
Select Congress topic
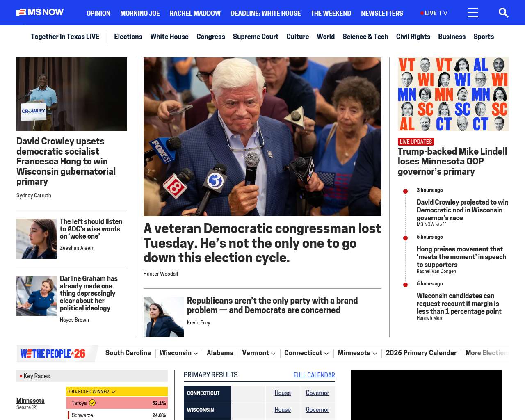(x=211, y=37)
